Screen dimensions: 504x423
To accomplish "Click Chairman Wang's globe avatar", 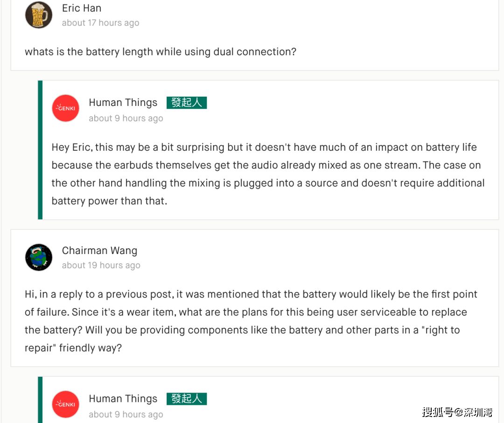I will pyautogui.click(x=39, y=257).
